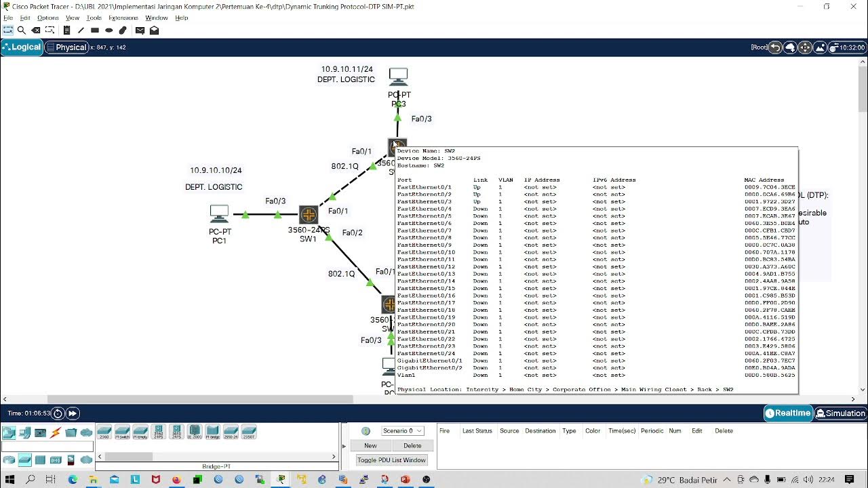Set the tiled background image icon
Image resolution: width=868 pixels, height=488 pixels.
click(821, 47)
